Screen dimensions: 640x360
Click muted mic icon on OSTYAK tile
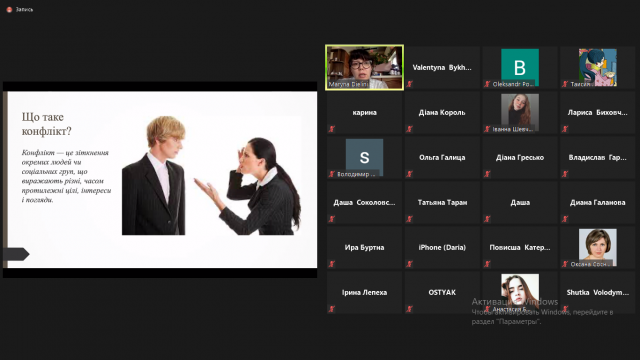[x=409, y=309]
